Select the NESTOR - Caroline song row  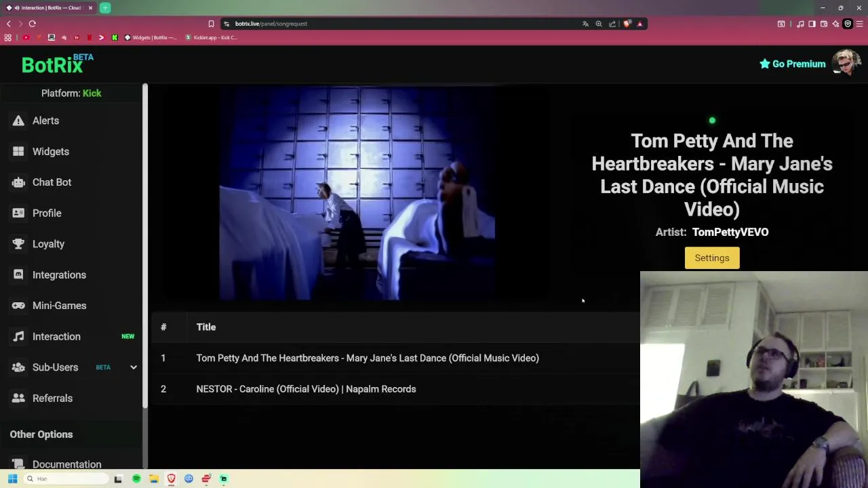395,389
